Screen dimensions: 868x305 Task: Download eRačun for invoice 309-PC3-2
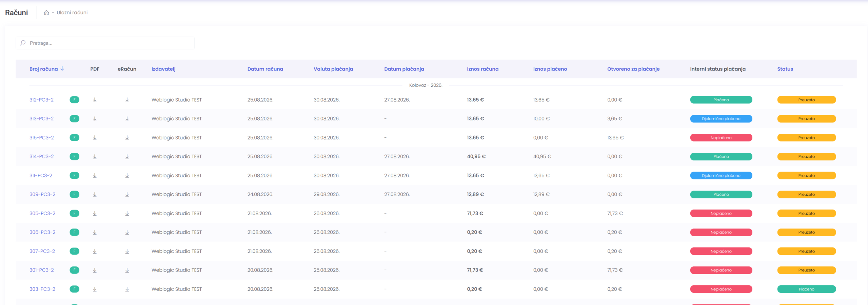click(127, 195)
